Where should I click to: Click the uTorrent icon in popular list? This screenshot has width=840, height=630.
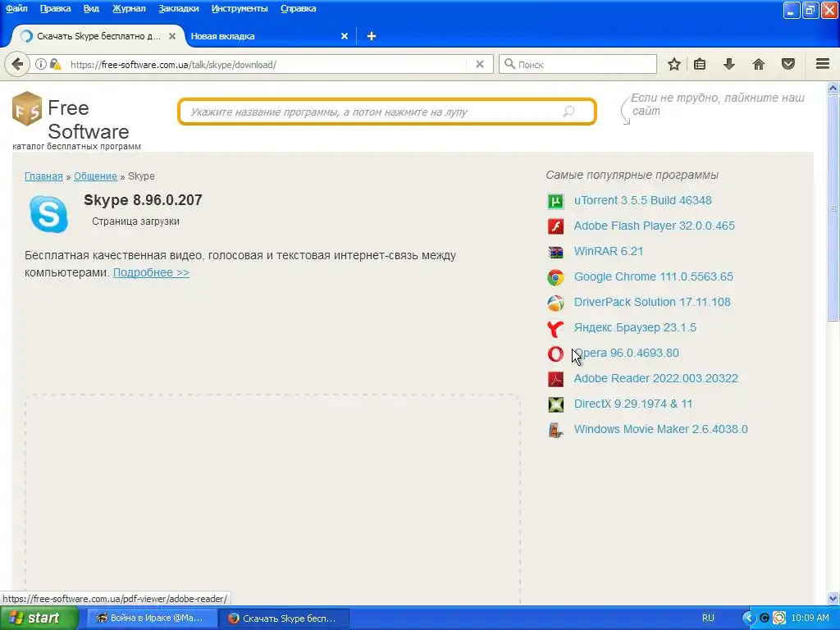(x=555, y=201)
